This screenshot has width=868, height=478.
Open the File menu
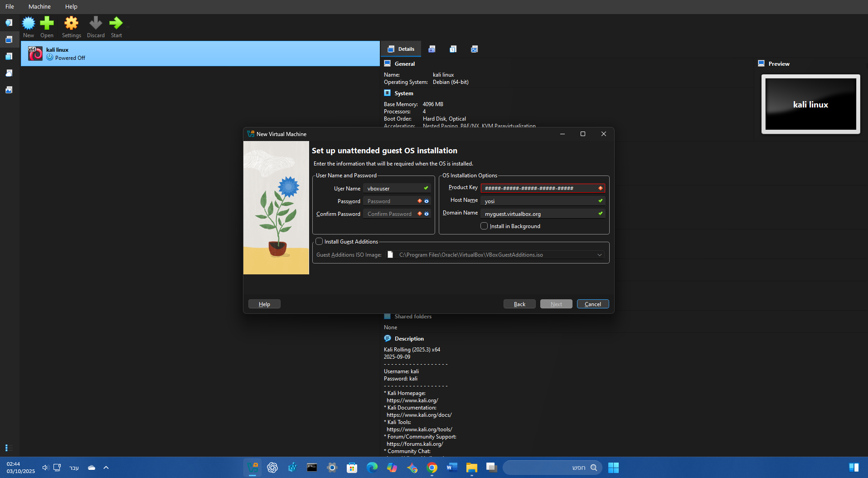pyautogui.click(x=10, y=7)
